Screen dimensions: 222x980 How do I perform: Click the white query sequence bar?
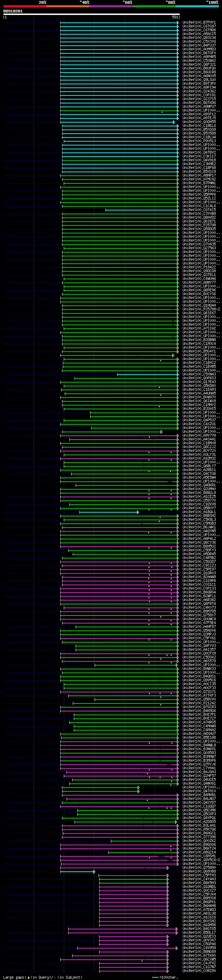[x=92, y=15]
